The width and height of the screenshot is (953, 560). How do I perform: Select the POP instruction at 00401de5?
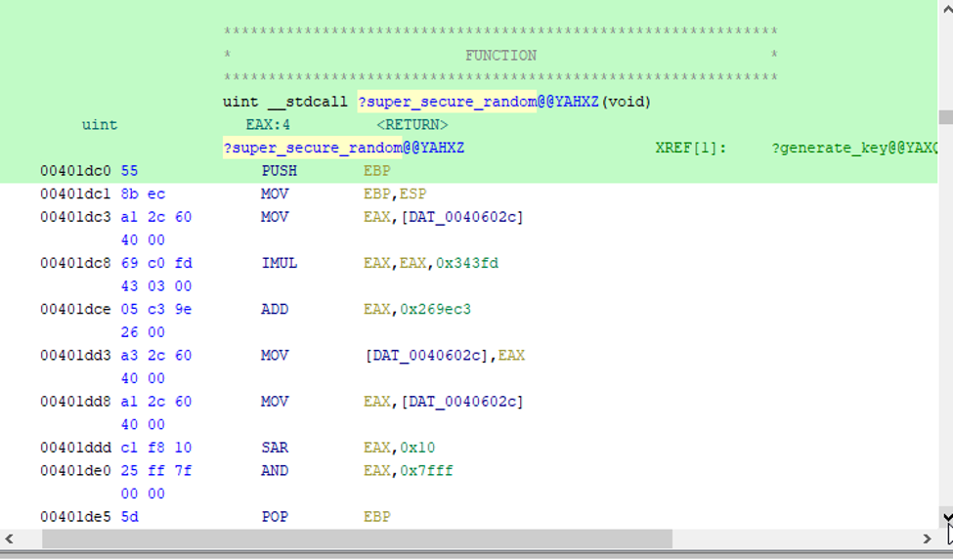275,517
